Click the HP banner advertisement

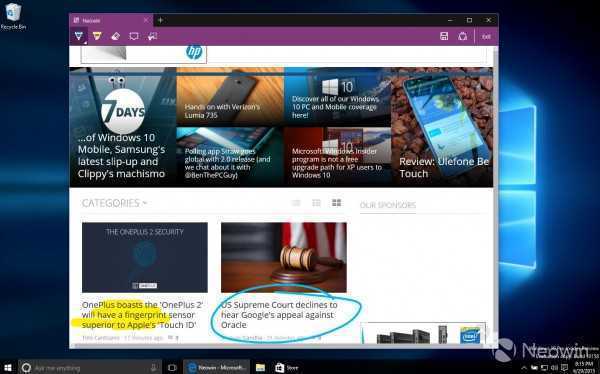144,54
